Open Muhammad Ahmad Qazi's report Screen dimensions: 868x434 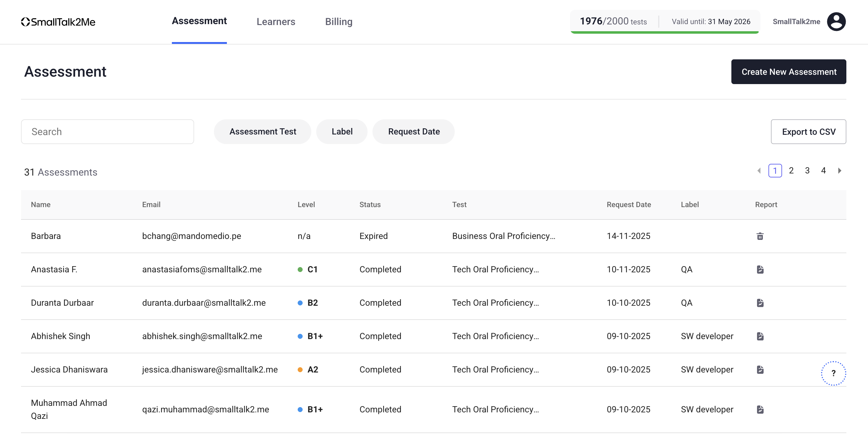point(760,409)
